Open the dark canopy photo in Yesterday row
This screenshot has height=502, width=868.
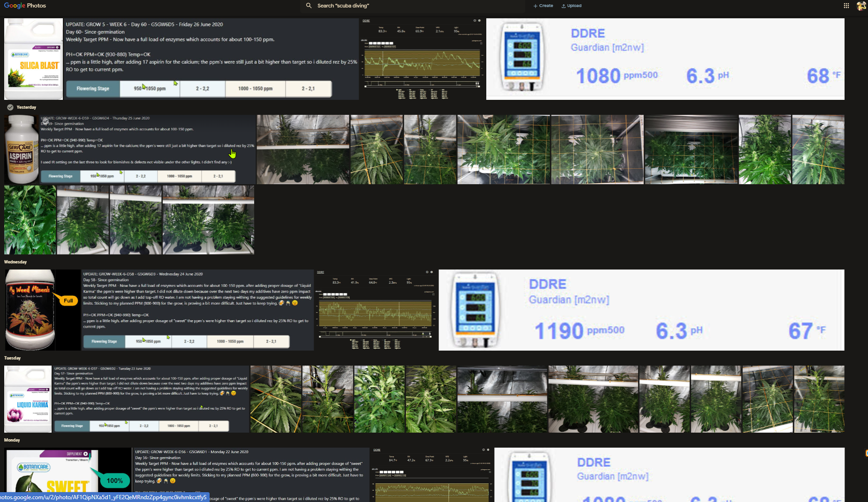(x=691, y=150)
